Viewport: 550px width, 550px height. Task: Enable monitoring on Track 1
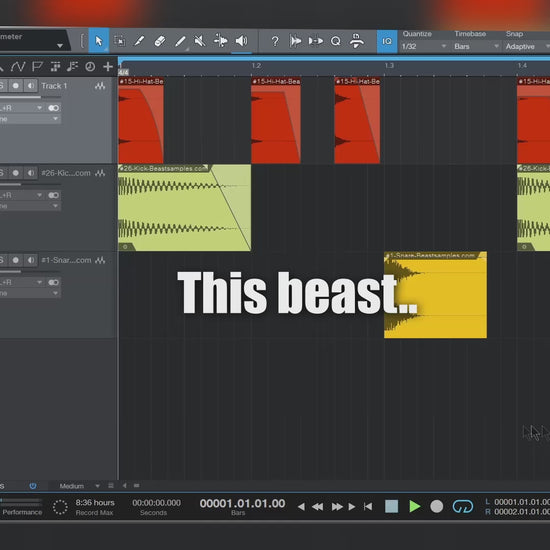pos(31,86)
